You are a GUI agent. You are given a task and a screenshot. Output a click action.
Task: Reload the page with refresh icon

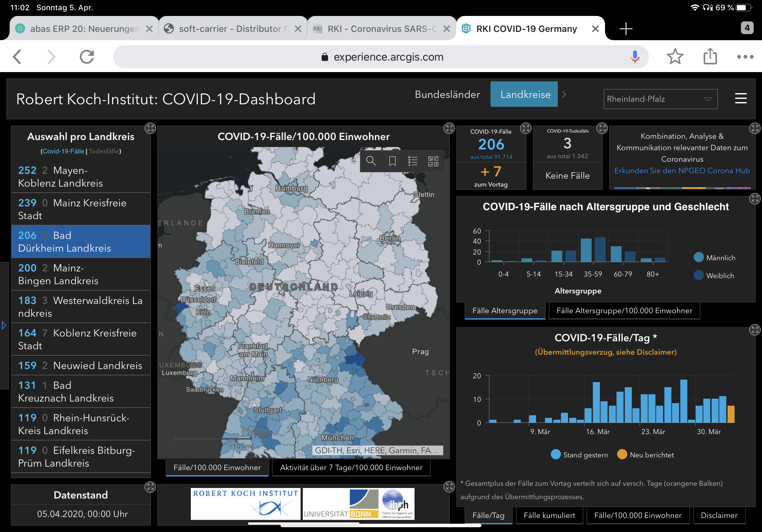pos(87,57)
